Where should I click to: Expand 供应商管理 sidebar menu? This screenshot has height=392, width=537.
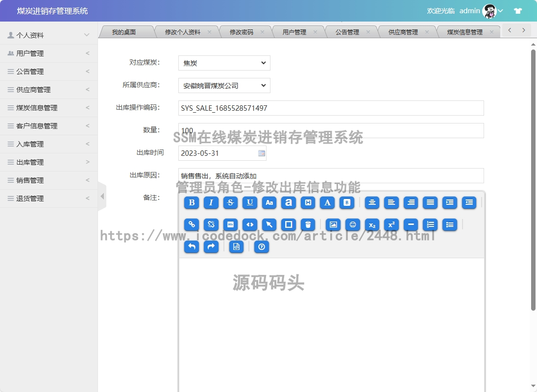(x=49, y=90)
